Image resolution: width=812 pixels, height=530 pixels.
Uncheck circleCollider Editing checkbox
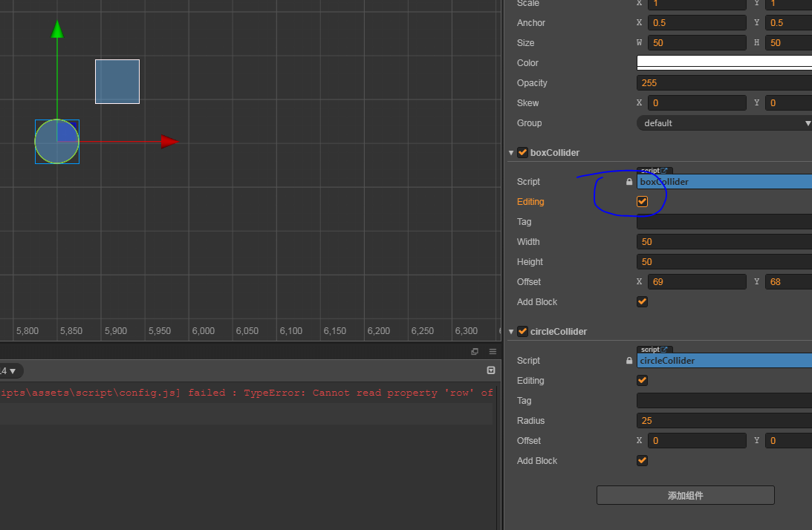point(642,380)
